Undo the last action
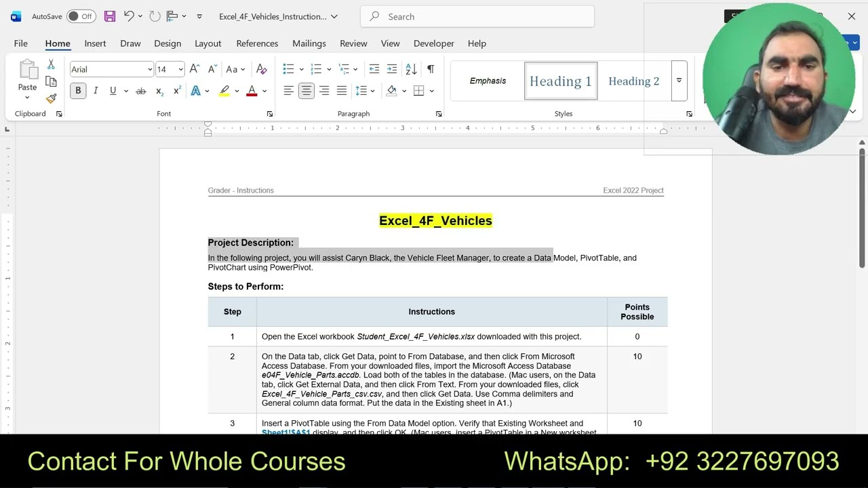 pyautogui.click(x=128, y=16)
